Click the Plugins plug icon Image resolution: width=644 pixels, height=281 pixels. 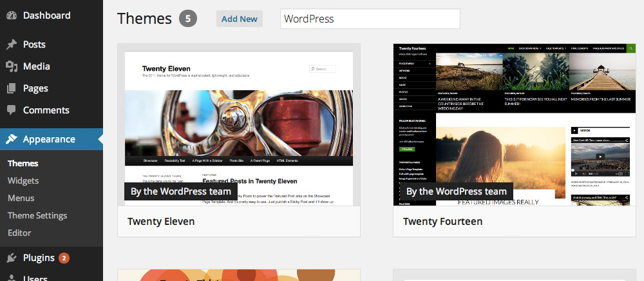pos(12,258)
